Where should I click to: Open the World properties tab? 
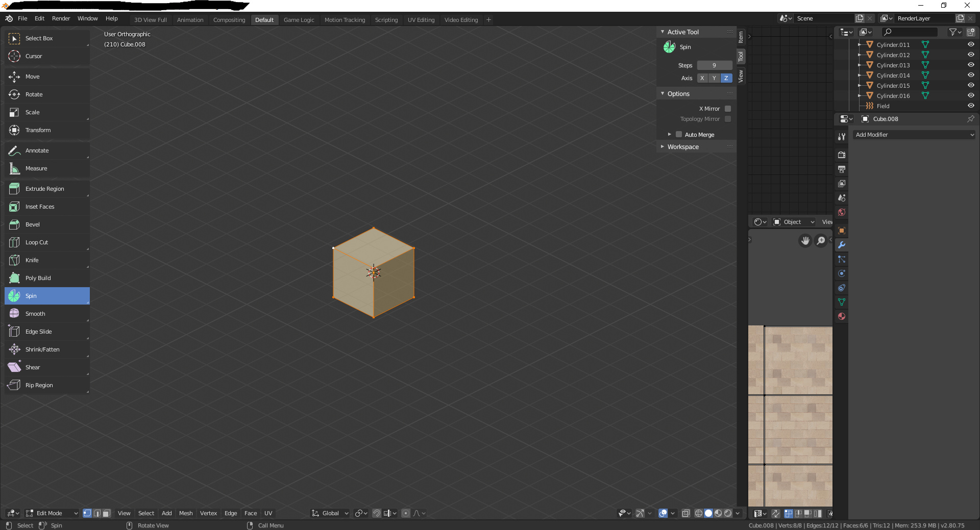[x=841, y=213]
